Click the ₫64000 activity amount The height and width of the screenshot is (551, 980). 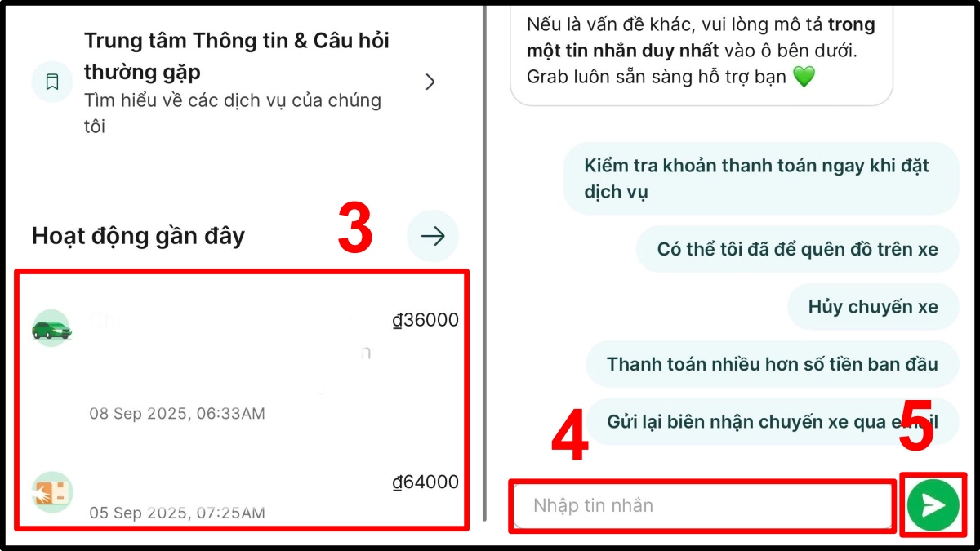point(425,482)
